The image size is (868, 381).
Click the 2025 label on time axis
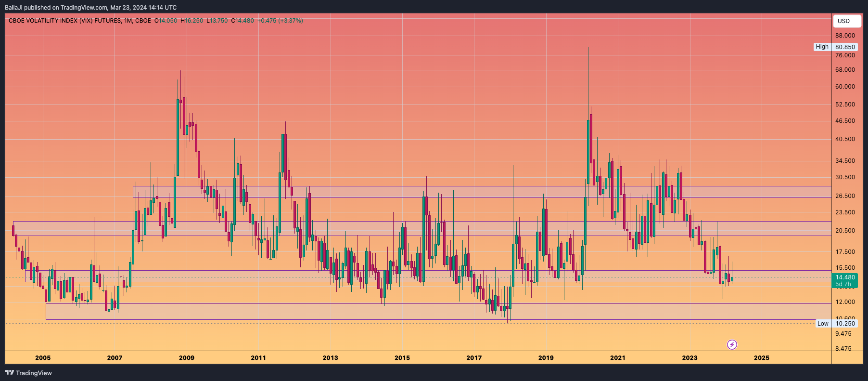[761, 357]
